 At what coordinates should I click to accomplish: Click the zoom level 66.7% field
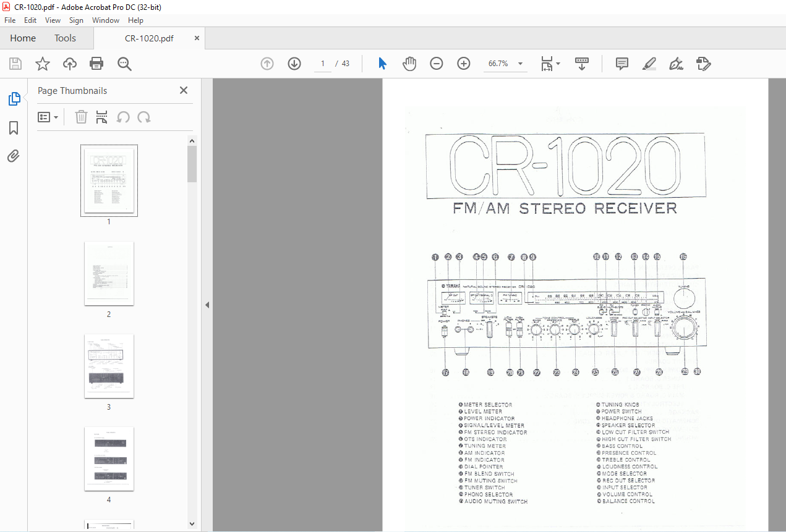pos(498,64)
